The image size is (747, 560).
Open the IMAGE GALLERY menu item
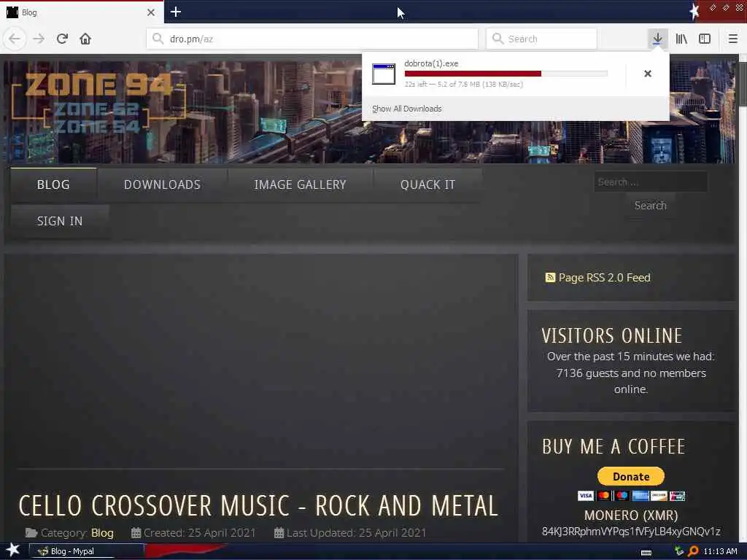(x=300, y=184)
